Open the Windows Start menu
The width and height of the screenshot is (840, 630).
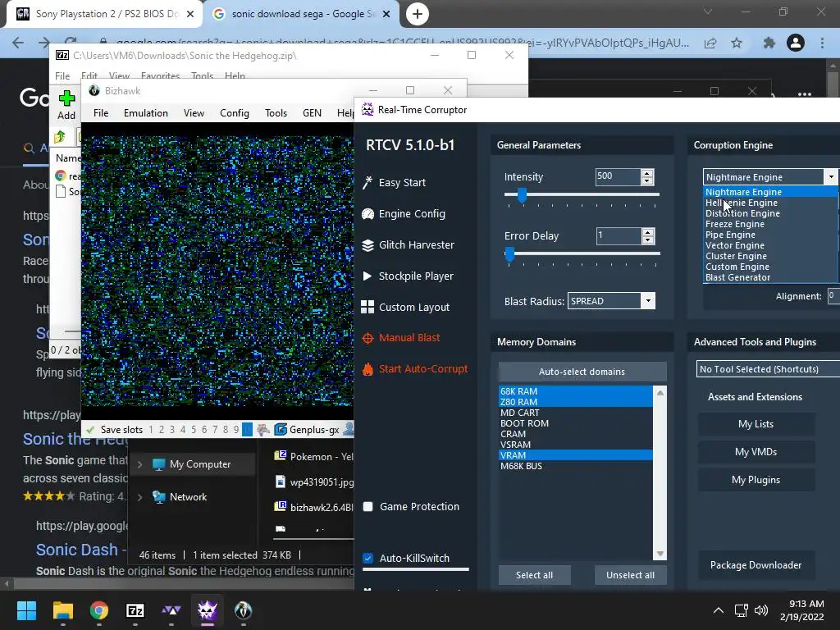point(26,610)
